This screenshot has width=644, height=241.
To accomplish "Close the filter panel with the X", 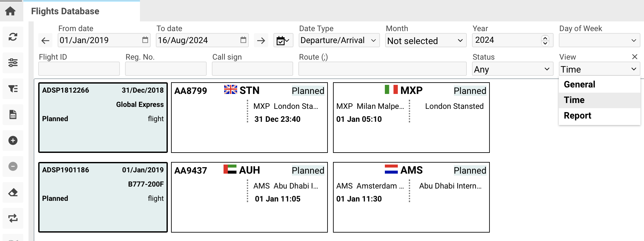I will (635, 57).
